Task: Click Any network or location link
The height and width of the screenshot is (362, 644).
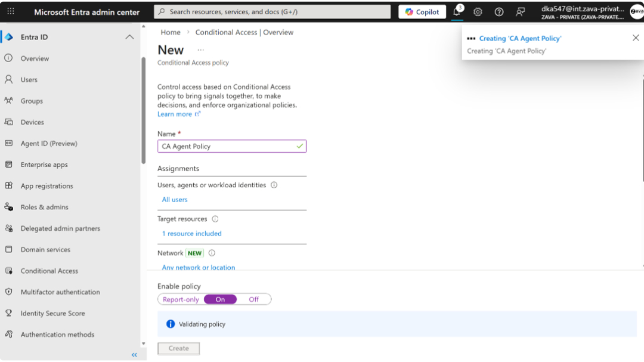Action: click(x=199, y=268)
